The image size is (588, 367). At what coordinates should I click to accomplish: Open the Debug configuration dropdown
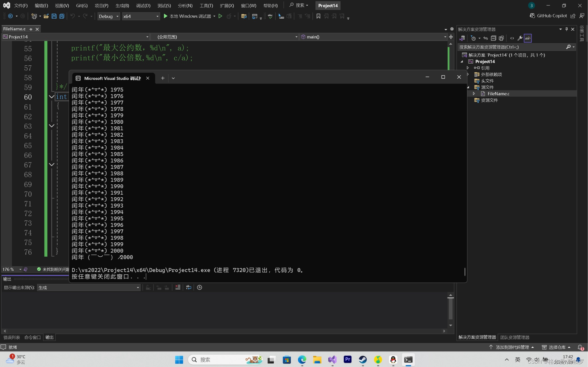[109, 16]
